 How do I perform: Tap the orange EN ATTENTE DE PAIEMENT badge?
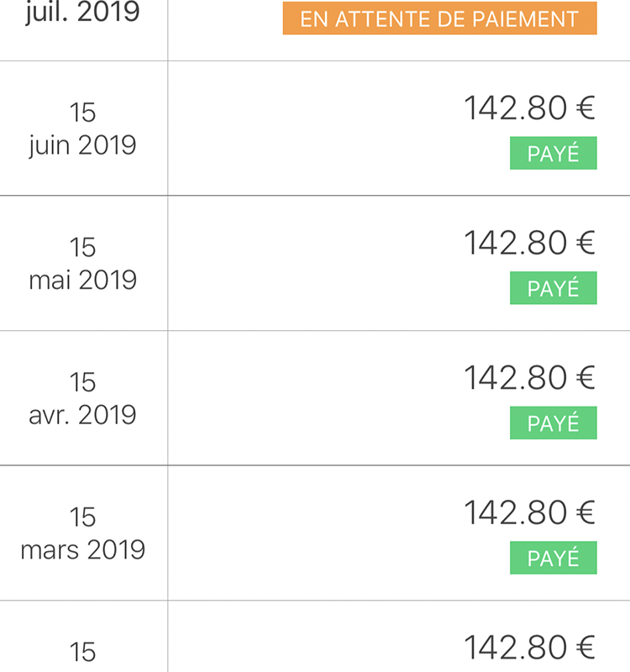439,18
